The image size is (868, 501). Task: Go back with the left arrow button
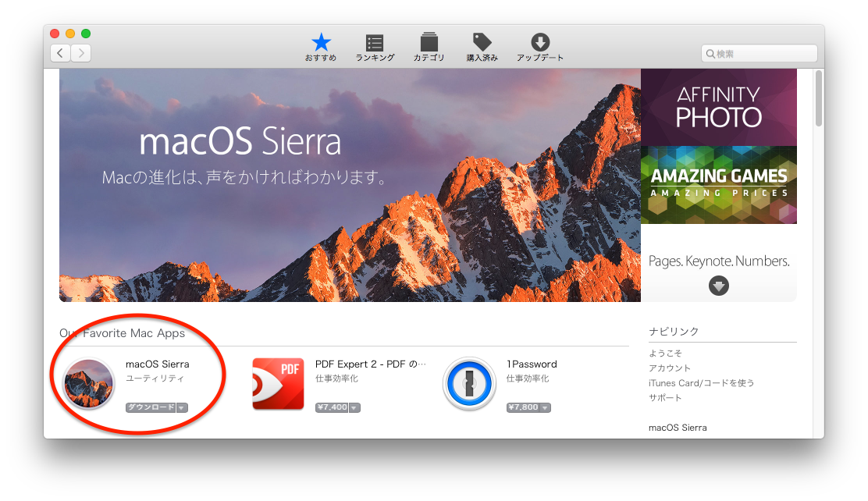click(60, 53)
